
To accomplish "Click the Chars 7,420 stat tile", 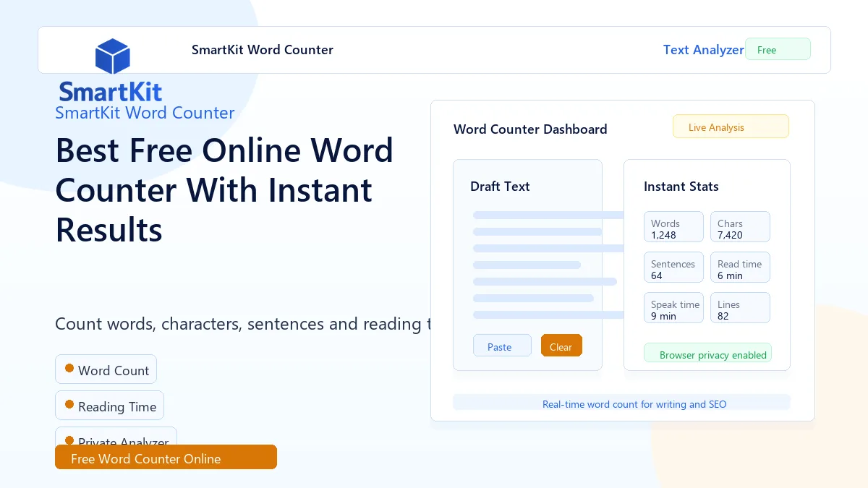I will pos(740,227).
